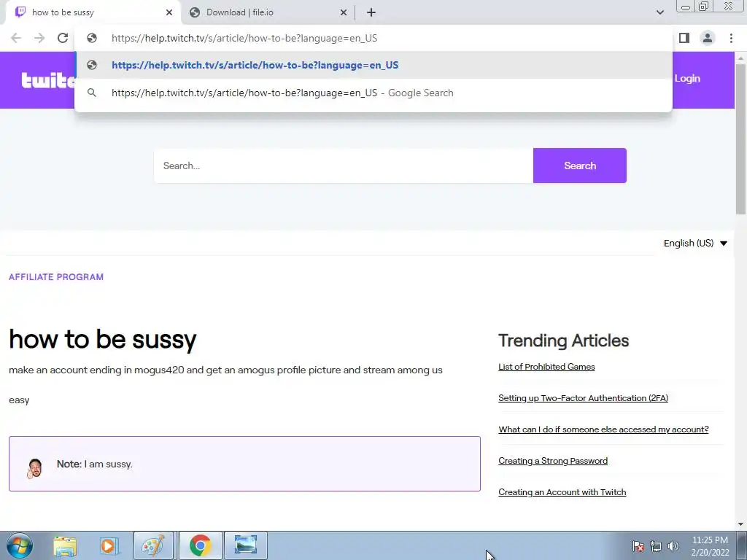Viewport: 747px width, 560px height.
Task: Click the page vertical scrollbar thumb
Action: (x=740, y=138)
